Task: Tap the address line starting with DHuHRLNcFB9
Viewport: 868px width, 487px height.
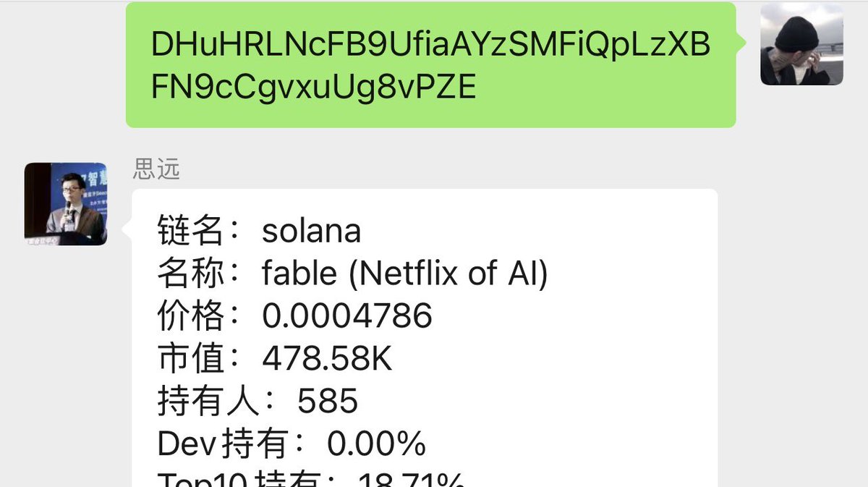Action: point(431,45)
